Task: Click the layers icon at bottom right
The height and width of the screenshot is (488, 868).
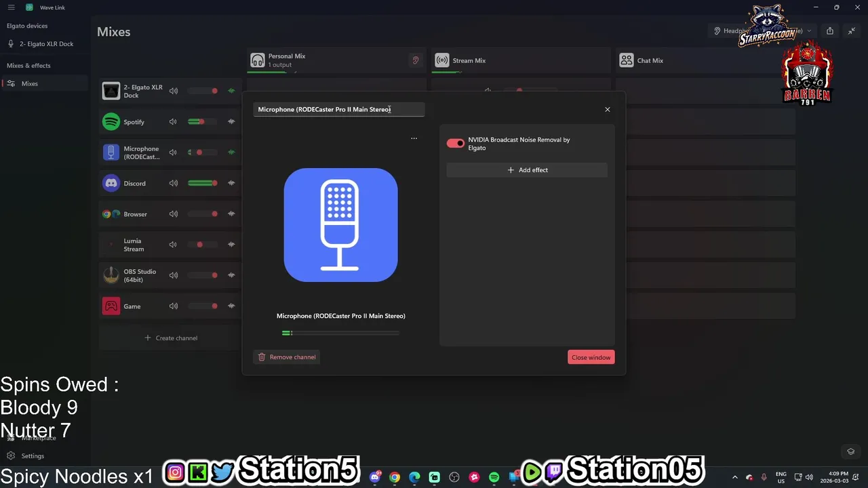Action: tap(851, 451)
